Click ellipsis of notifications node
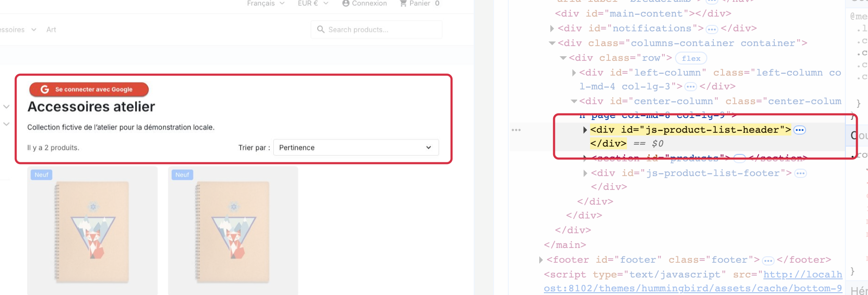Image resolution: width=868 pixels, height=295 pixels. click(712, 29)
